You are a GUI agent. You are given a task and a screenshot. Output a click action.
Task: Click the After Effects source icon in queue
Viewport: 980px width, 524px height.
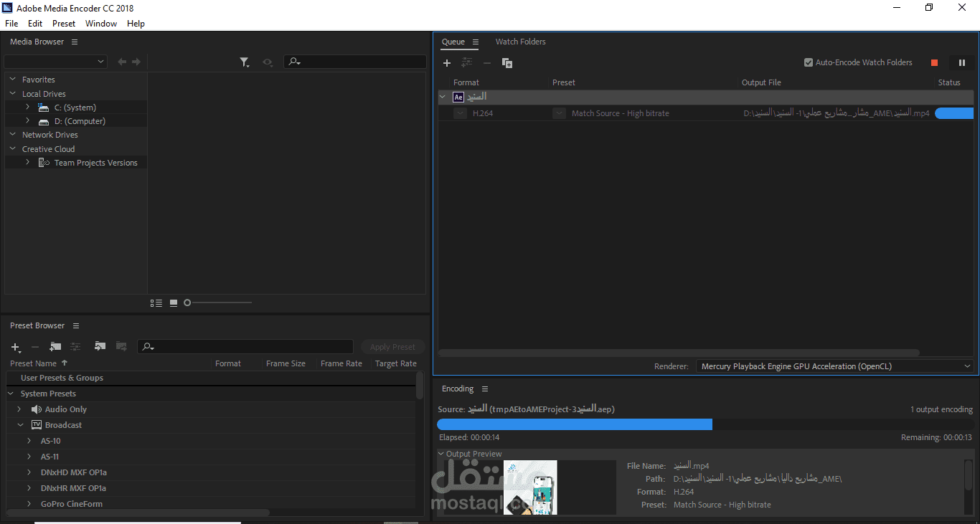[458, 97]
